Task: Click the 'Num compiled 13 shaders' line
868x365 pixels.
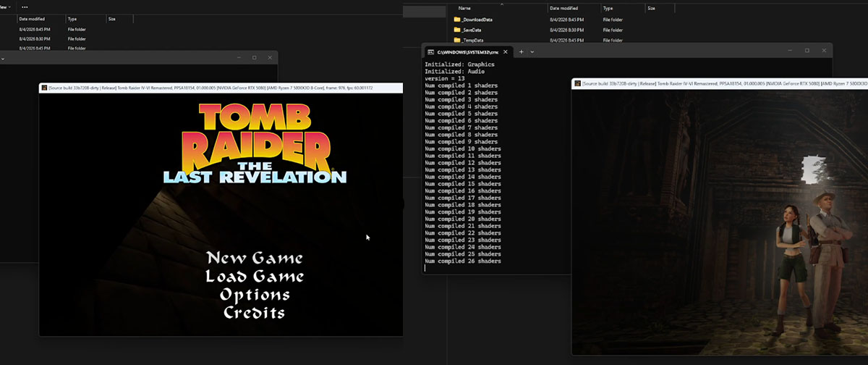Action: 463,169
